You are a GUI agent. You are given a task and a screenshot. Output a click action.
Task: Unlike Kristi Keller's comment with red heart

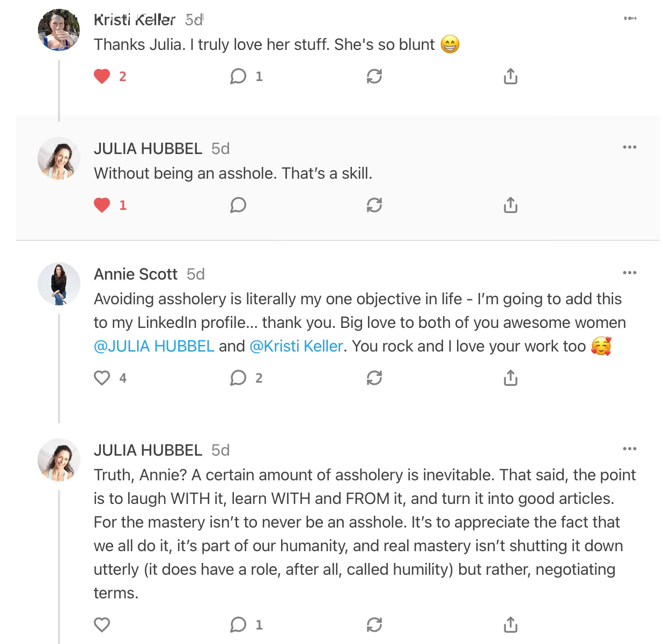point(102,77)
